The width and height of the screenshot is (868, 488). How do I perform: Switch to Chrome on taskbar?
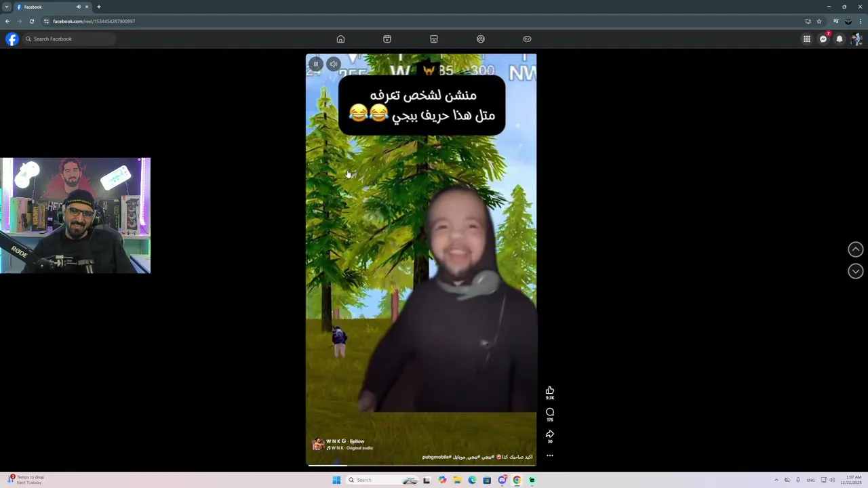point(517,480)
